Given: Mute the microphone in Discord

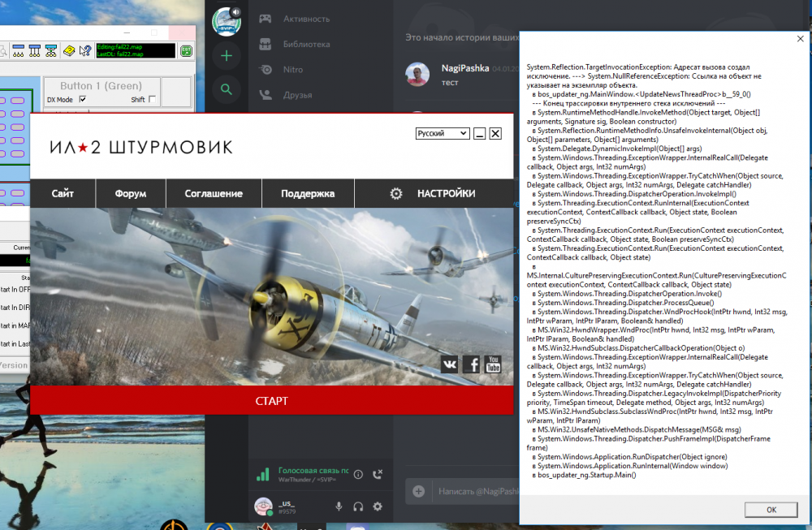Looking at the screenshot, I should click(x=339, y=506).
